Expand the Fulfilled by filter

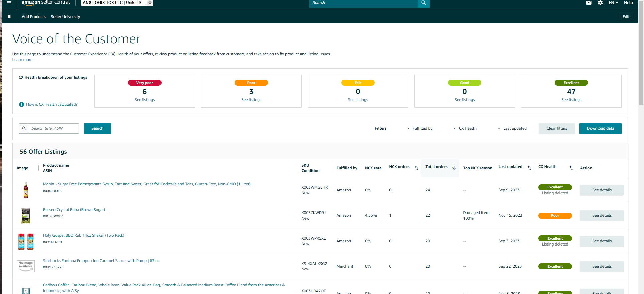[x=420, y=128]
